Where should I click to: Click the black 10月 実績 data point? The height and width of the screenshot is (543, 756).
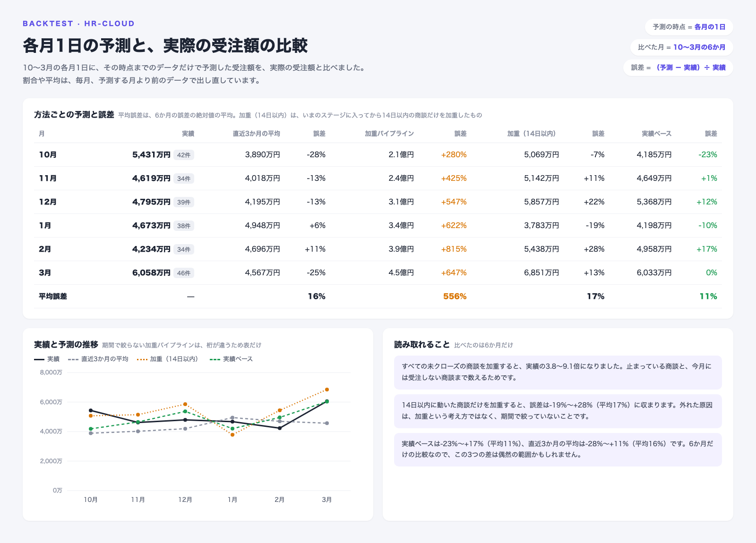point(91,410)
